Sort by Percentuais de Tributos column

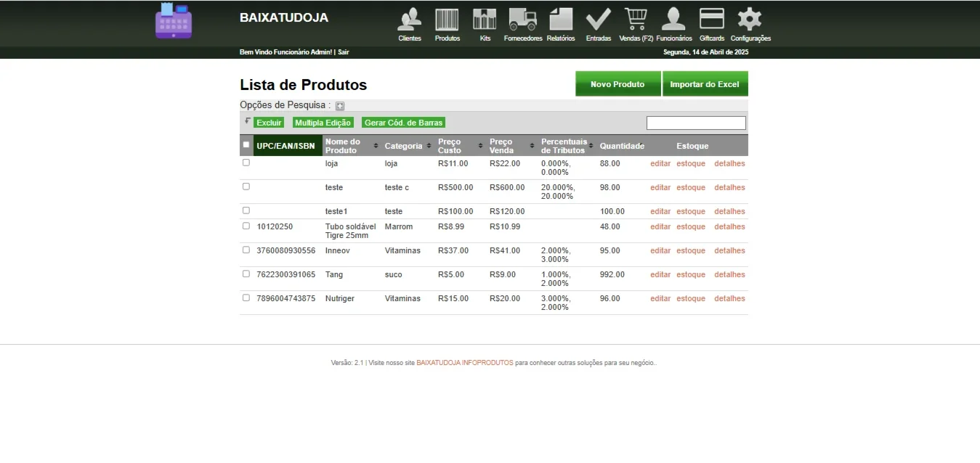[567, 146]
